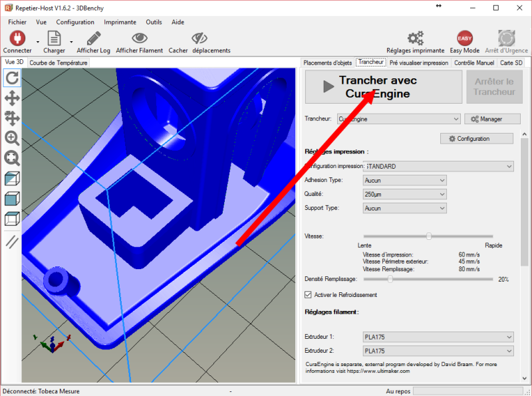
Task: Activate the zoom in tool
Action: pyautogui.click(x=11, y=138)
